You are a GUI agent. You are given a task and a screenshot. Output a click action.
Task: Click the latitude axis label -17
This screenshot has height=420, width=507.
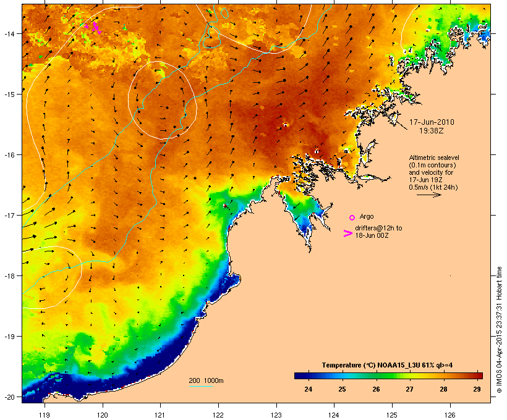coord(9,215)
